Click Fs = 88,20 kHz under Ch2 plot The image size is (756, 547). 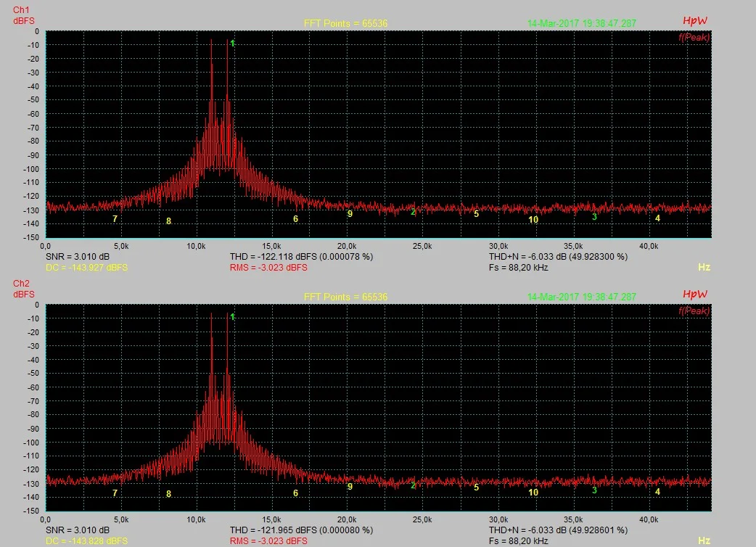click(519, 540)
